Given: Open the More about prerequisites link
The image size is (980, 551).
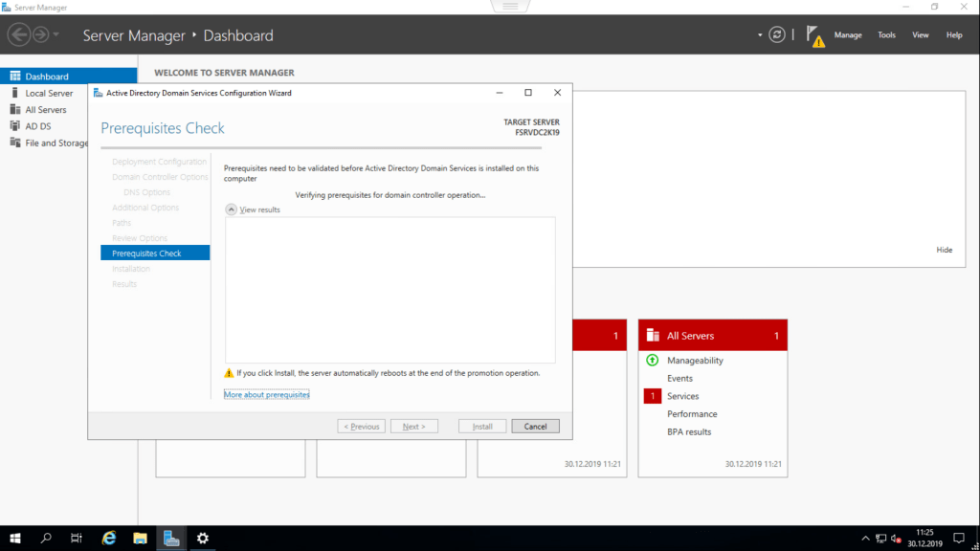Looking at the screenshot, I should [266, 394].
